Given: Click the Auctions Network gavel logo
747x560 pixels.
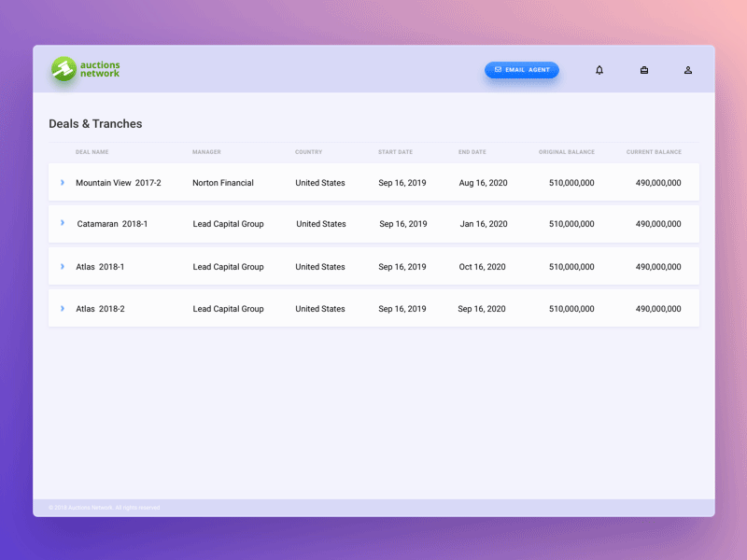Looking at the screenshot, I should (x=86, y=69).
